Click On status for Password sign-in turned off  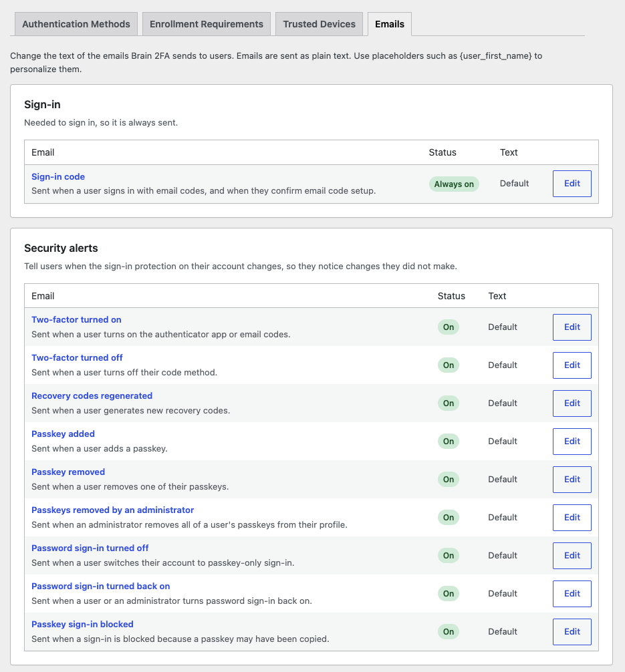pyautogui.click(x=449, y=555)
